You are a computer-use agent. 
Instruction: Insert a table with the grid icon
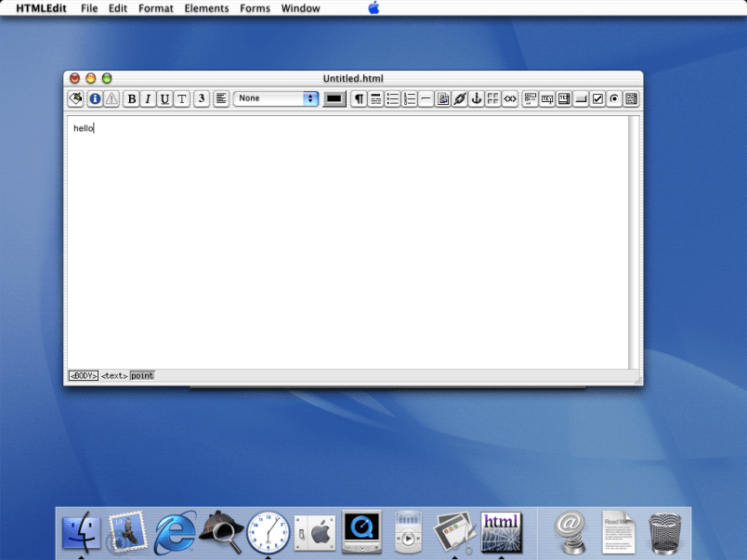492,98
